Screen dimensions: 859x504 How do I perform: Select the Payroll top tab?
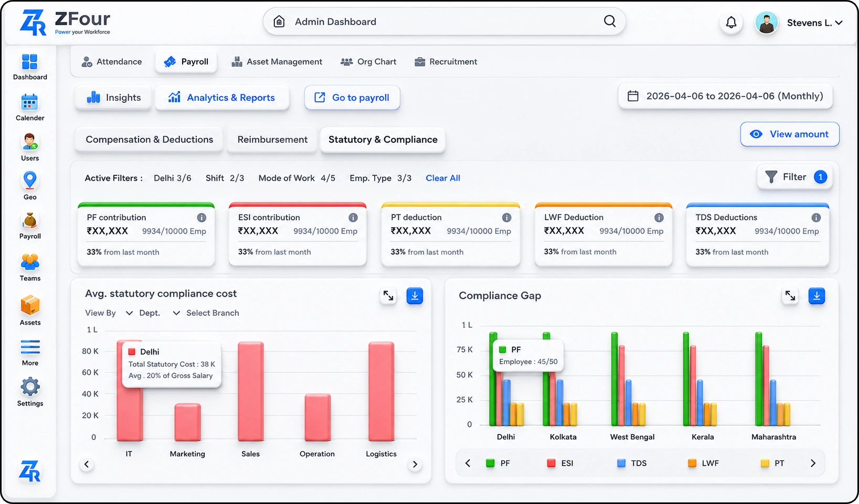coord(186,62)
